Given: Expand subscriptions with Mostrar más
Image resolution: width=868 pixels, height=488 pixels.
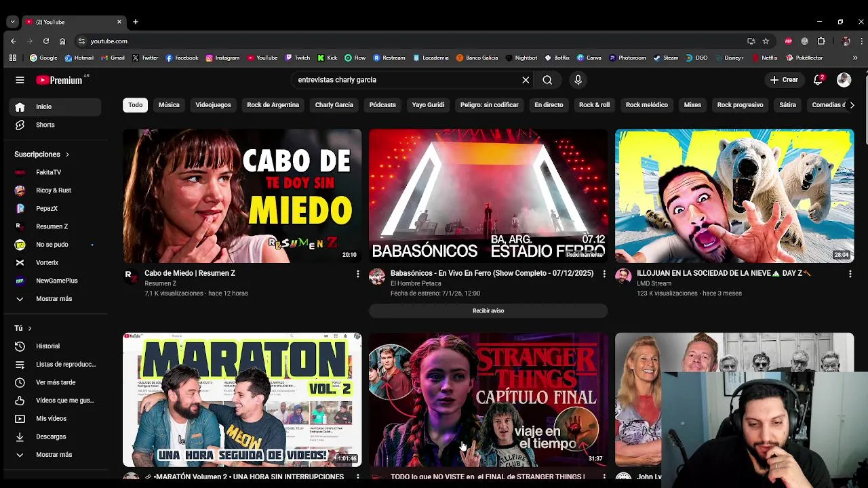Looking at the screenshot, I should 55,299.
